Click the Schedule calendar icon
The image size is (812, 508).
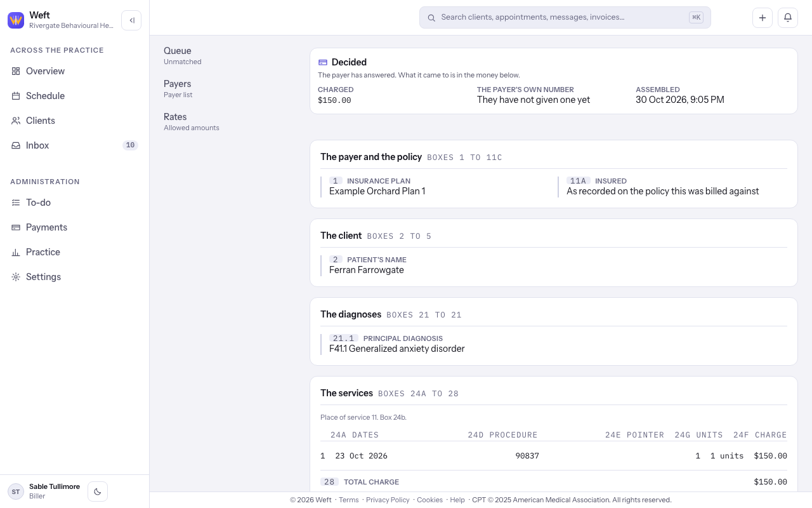16,96
